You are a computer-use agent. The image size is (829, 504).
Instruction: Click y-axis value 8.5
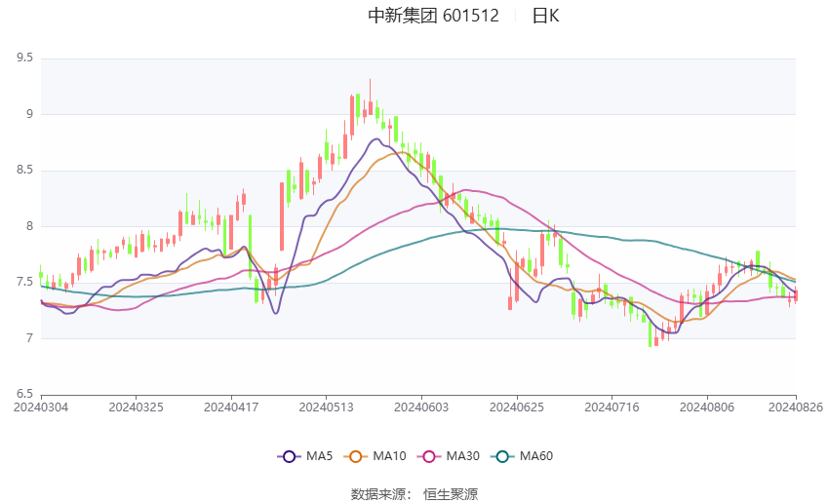pos(24,171)
